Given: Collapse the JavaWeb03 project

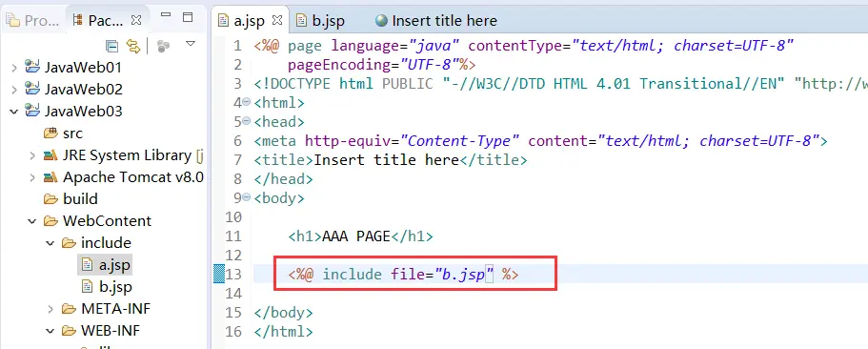Looking at the screenshot, I should (x=14, y=112).
